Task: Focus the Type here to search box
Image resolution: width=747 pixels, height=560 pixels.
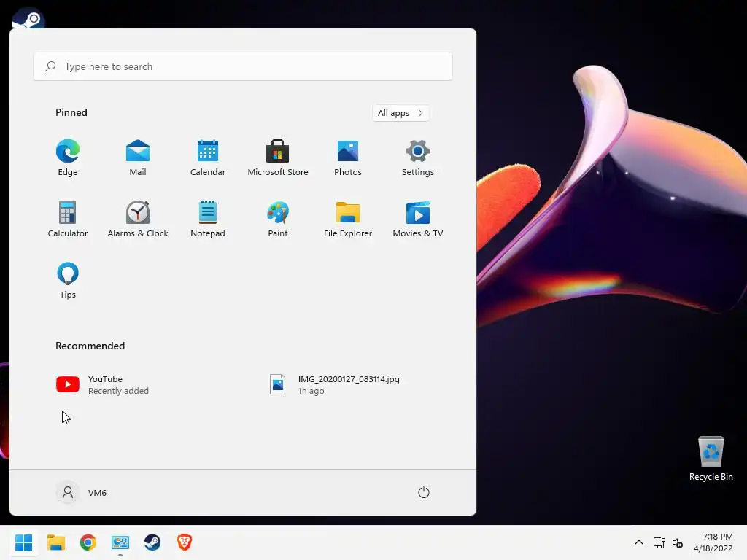Action: tap(243, 66)
